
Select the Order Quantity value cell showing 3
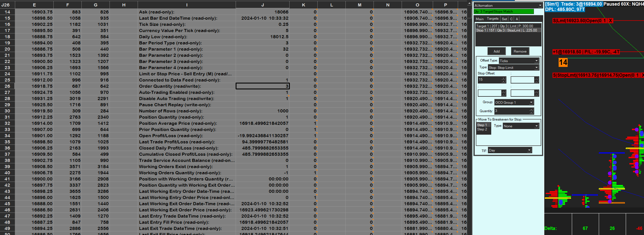263,86
